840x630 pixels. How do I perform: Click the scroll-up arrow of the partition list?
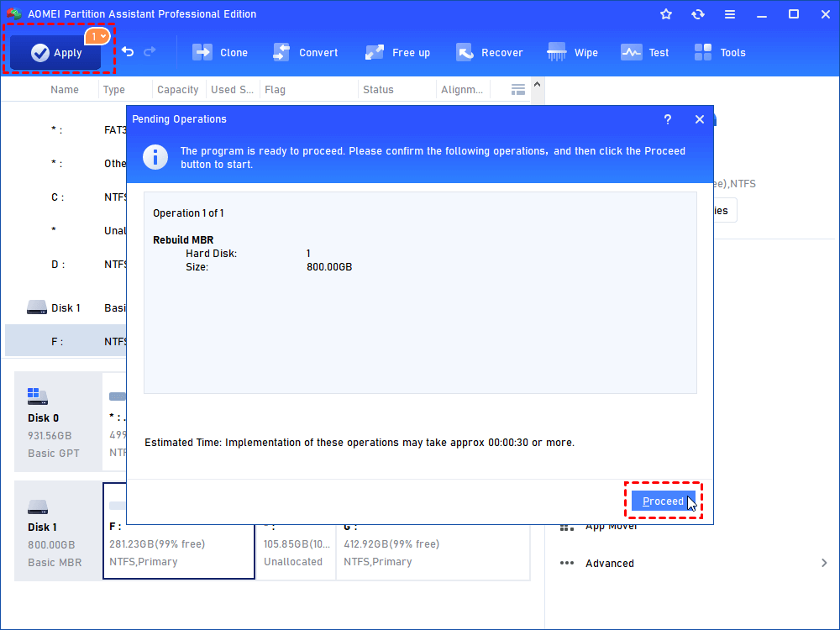(x=538, y=85)
